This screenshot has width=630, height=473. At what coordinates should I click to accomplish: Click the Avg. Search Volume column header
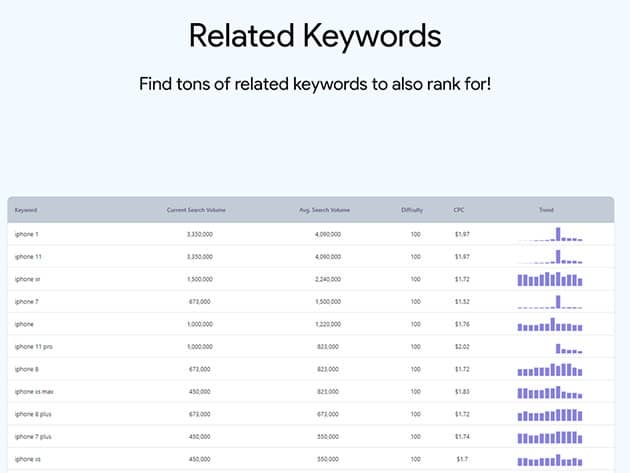tap(324, 210)
